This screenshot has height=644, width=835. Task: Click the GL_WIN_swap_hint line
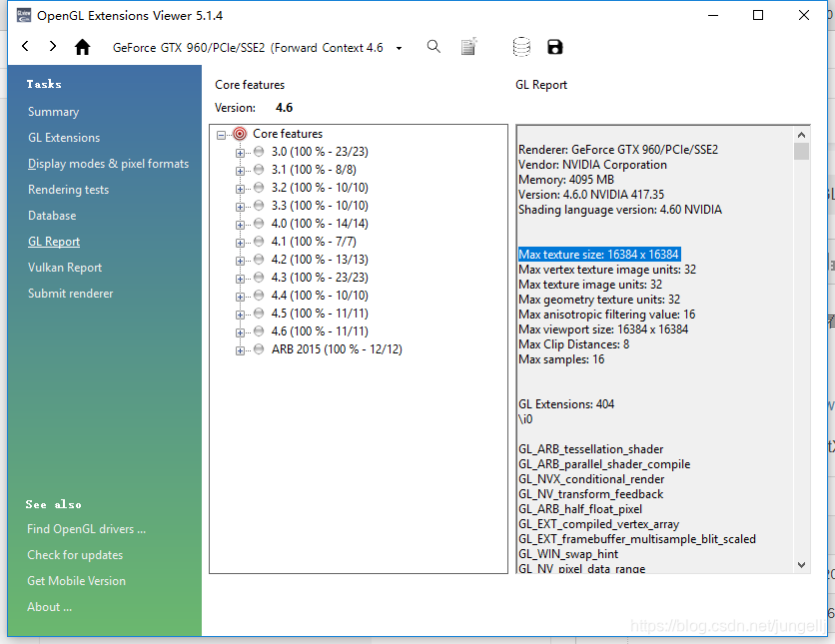(x=568, y=554)
